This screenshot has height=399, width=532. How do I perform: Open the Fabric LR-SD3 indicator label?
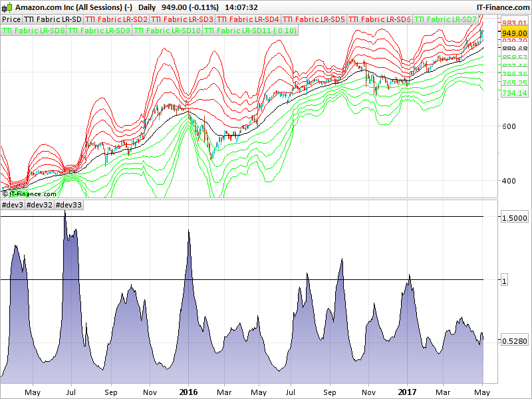[x=182, y=19]
